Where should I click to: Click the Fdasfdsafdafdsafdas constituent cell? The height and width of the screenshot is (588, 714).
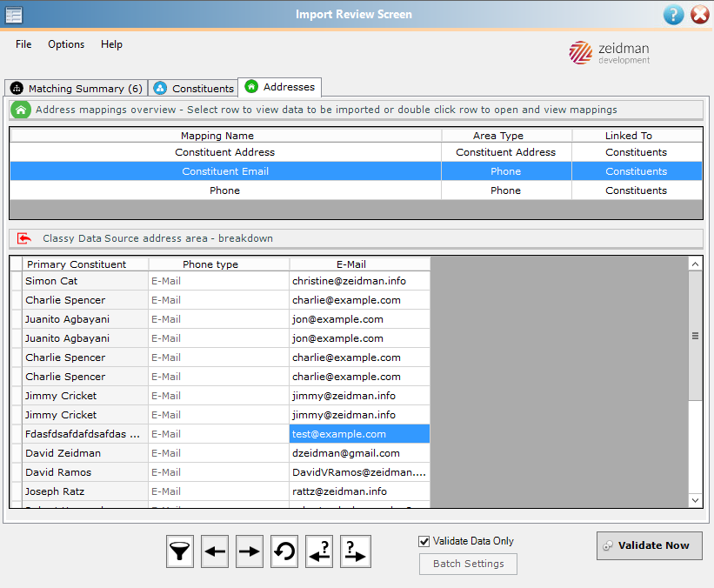[x=85, y=434]
